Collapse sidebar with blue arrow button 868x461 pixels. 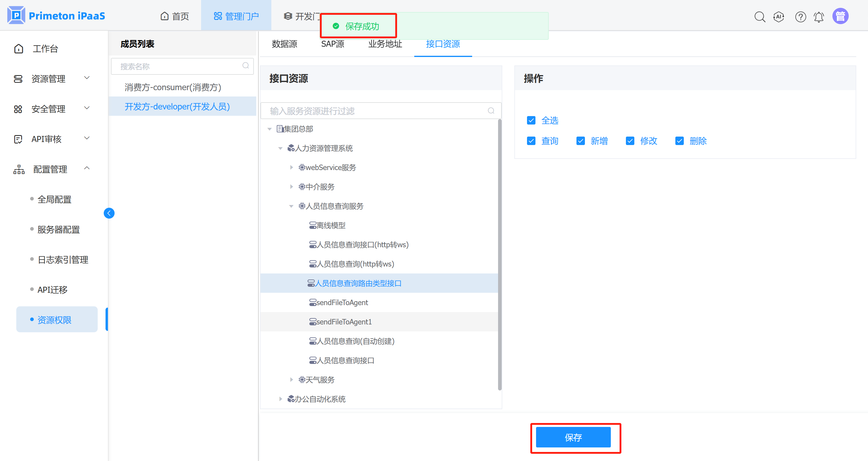coord(109,213)
